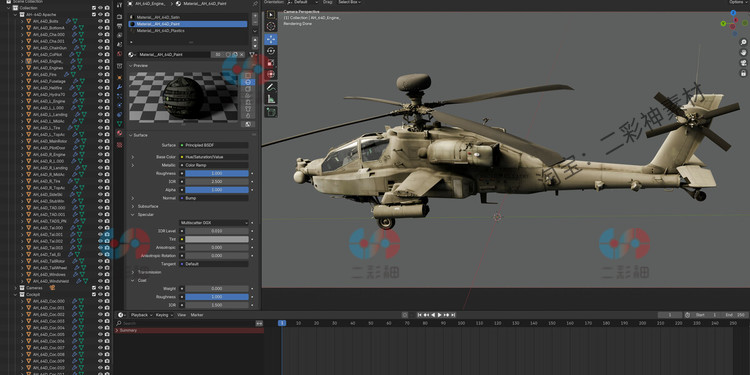Remove material slot with minus icon

pyautogui.click(x=255, y=22)
